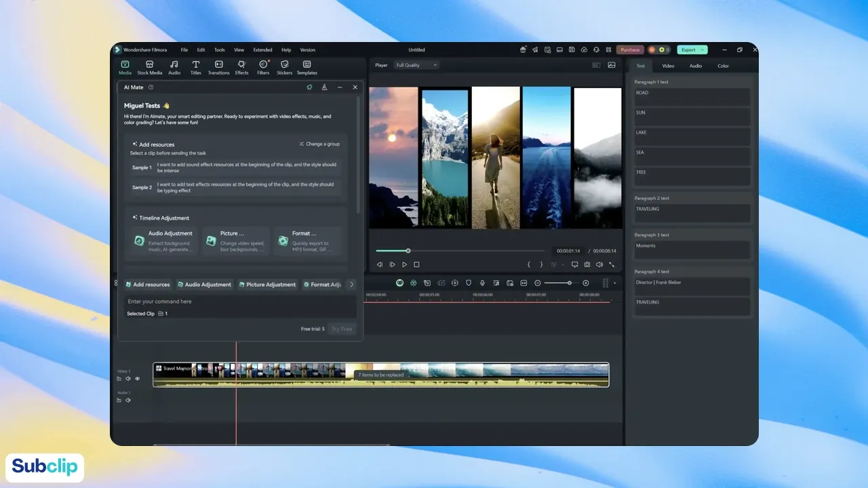Select the Audio Adjustment suggestion chip
The width and height of the screenshot is (868, 488).
tap(204, 285)
